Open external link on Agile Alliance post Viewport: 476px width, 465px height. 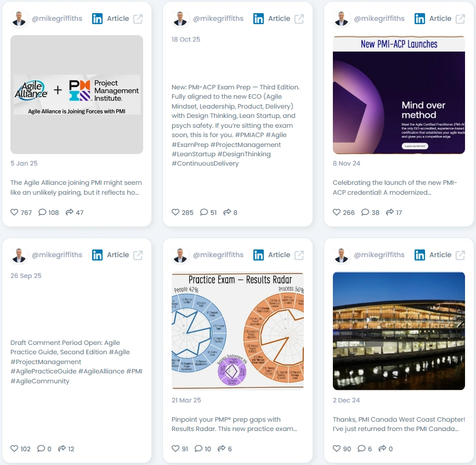(138, 19)
